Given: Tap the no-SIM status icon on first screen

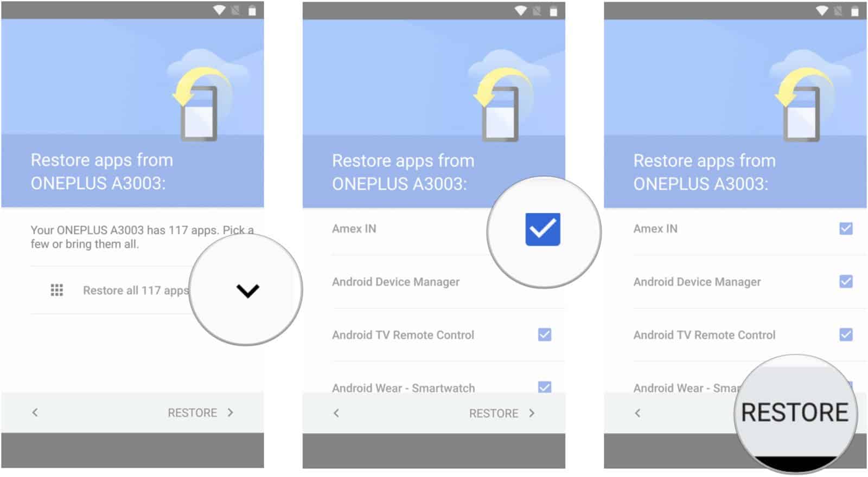Looking at the screenshot, I should [x=235, y=10].
